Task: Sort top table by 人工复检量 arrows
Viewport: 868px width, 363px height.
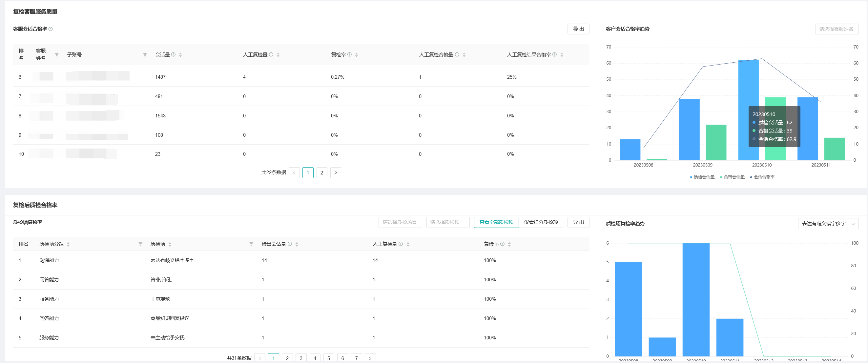Action: [278, 54]
